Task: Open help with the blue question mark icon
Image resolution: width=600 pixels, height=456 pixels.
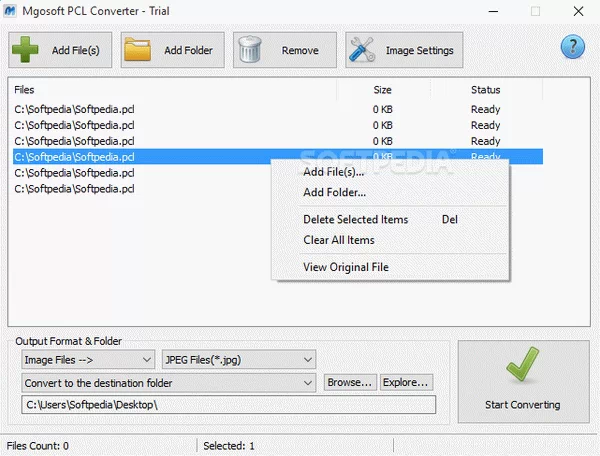Action: pyautogui.click(x=572, y=47)
